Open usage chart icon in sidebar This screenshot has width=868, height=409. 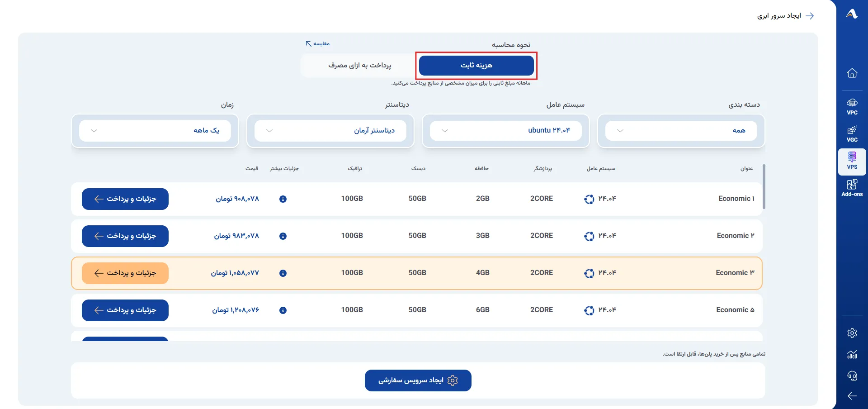point(852,354)
